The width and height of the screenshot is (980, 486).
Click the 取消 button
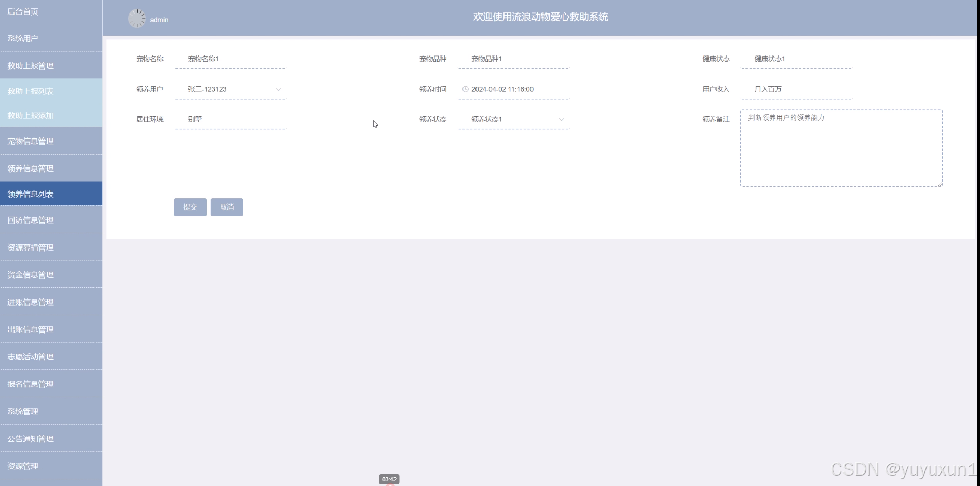pyautogui.click(x=227, y=207)
